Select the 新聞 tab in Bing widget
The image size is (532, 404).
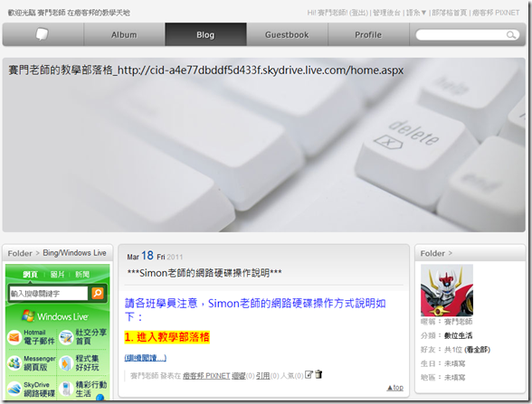tap(82, 274)
